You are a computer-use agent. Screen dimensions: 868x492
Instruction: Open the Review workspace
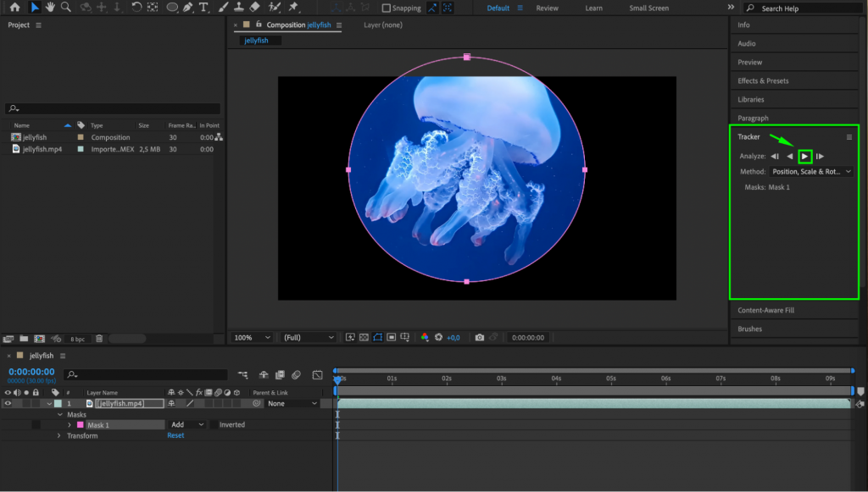coord(547,8)
